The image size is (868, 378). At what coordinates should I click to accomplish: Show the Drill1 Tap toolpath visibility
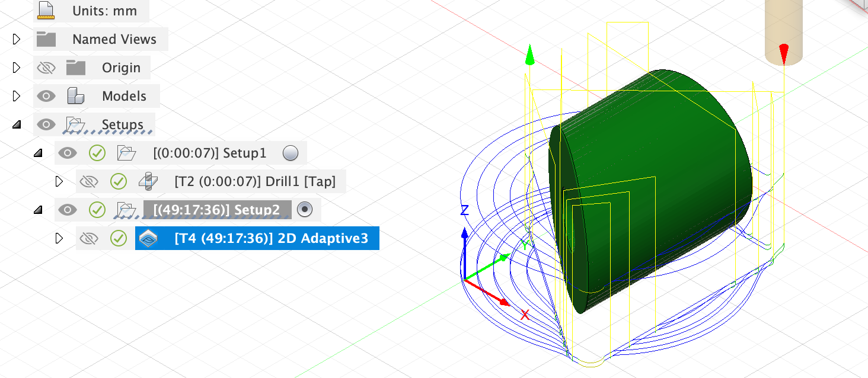point(89,181)
